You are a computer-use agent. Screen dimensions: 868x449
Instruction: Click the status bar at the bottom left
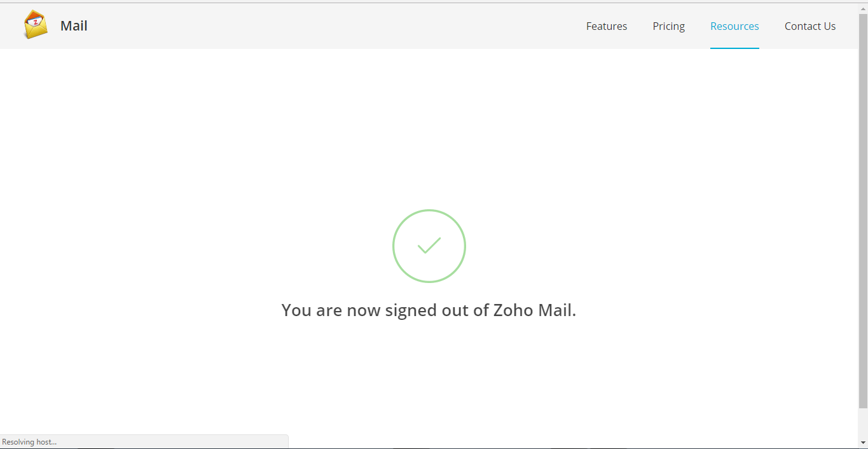point(143,441)
